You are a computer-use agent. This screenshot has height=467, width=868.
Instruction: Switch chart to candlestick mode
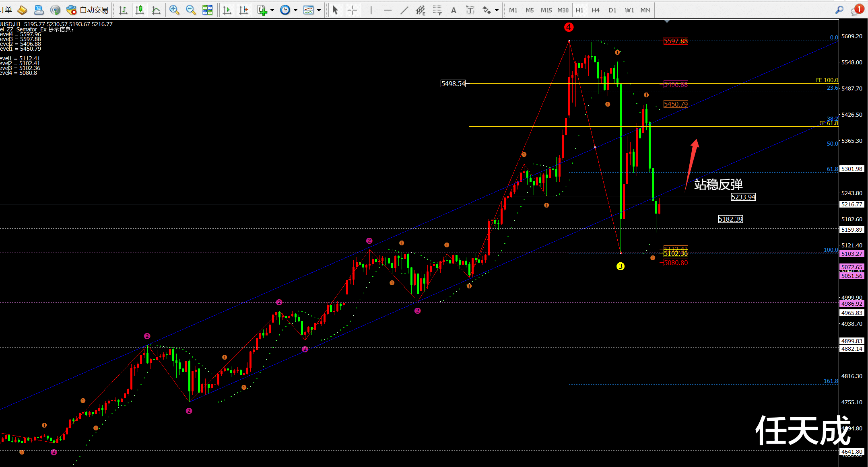(140, 10)
